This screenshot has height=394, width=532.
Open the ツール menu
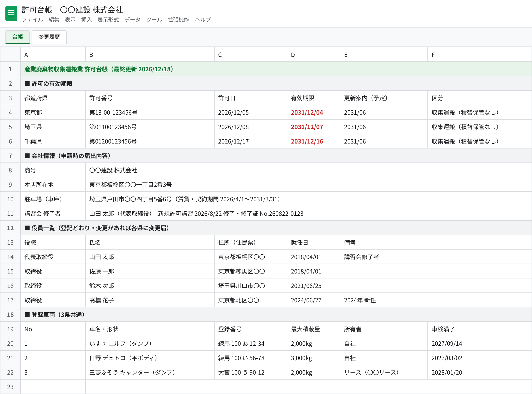pyautogui.click(x=154, y=20)
